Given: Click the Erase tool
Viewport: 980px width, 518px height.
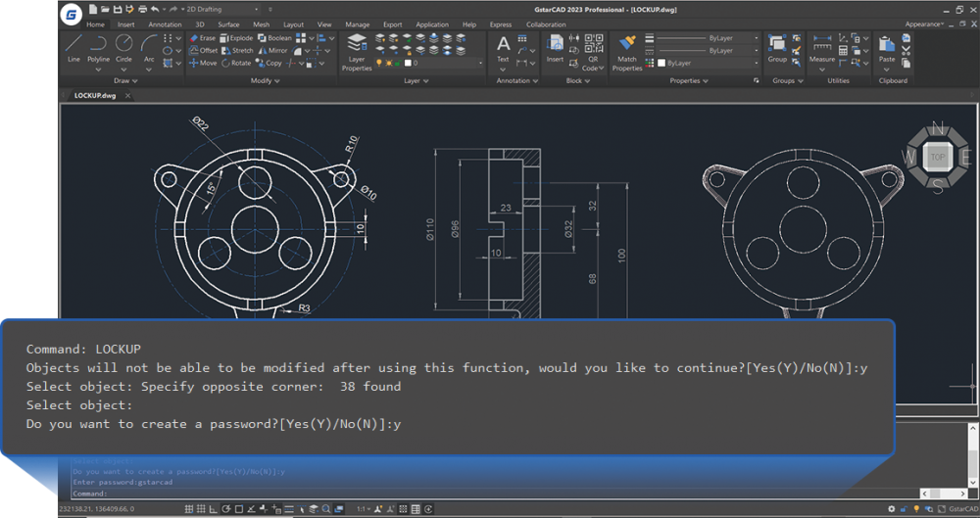Looking at the screenshot, I should 203,38.
